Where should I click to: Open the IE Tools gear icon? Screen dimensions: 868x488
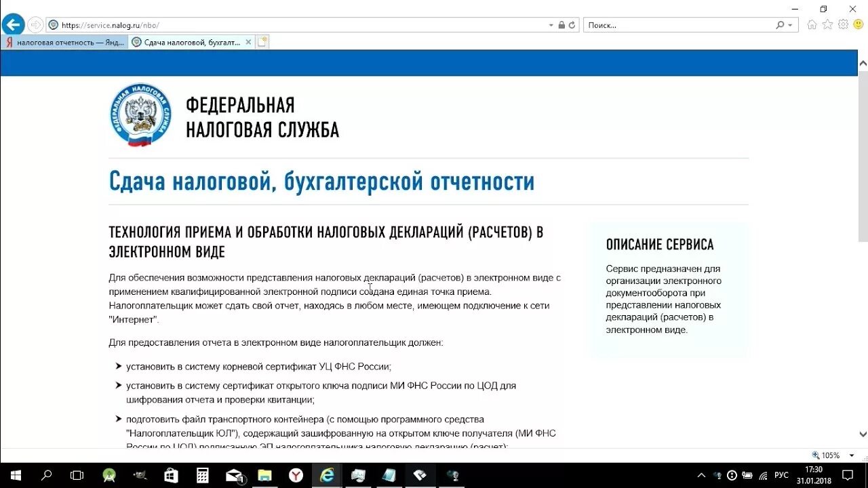pyautogui.click(x=843, y=24)
